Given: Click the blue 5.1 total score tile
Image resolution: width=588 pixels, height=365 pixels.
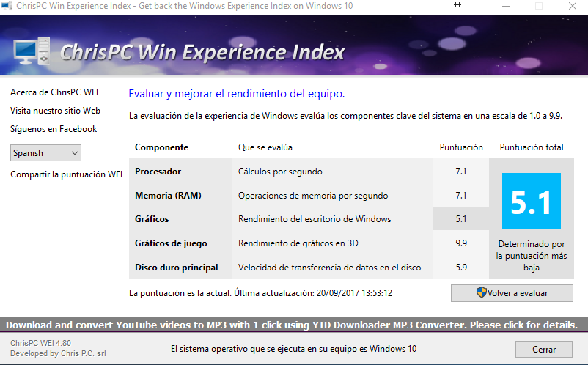Looking at the screenshot, I should click(531, 200).
